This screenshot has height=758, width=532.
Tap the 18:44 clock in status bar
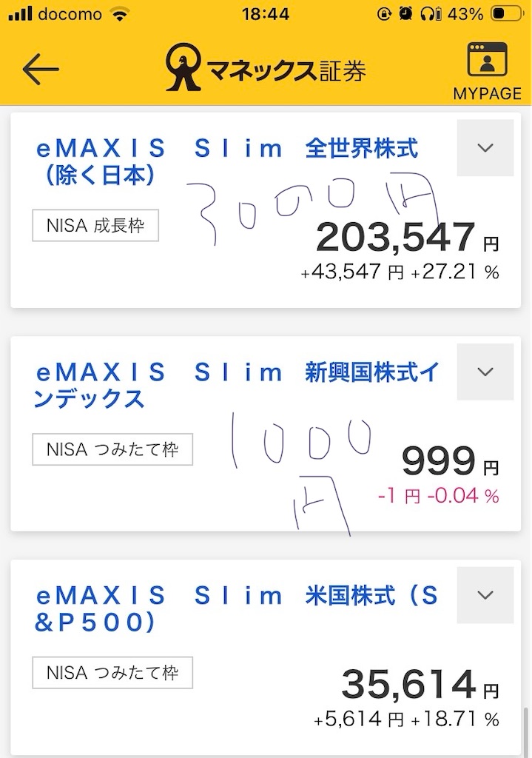(266, 13)
